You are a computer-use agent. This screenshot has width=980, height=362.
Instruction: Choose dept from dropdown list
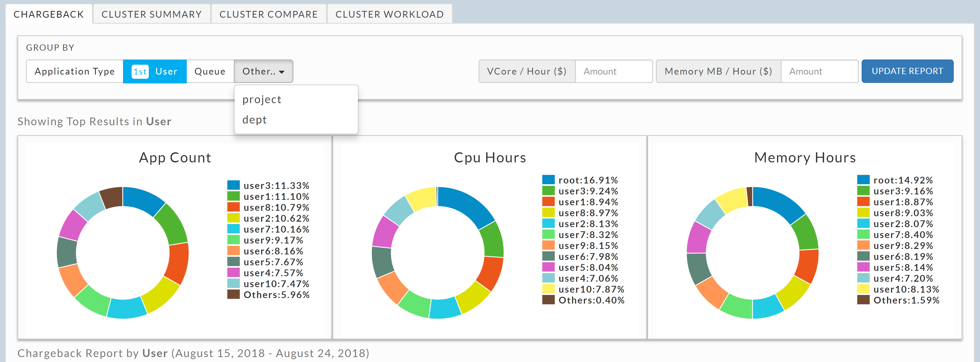[x=255, y=120]
